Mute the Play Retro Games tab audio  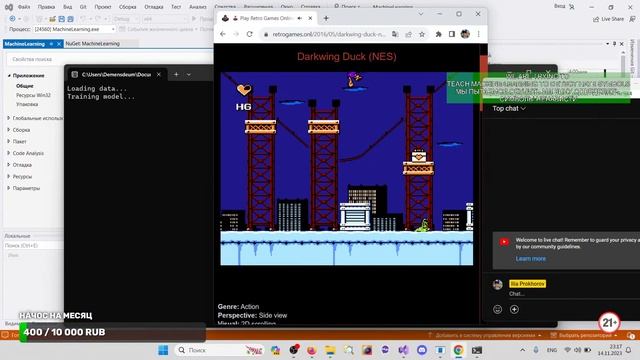point(300,18)
